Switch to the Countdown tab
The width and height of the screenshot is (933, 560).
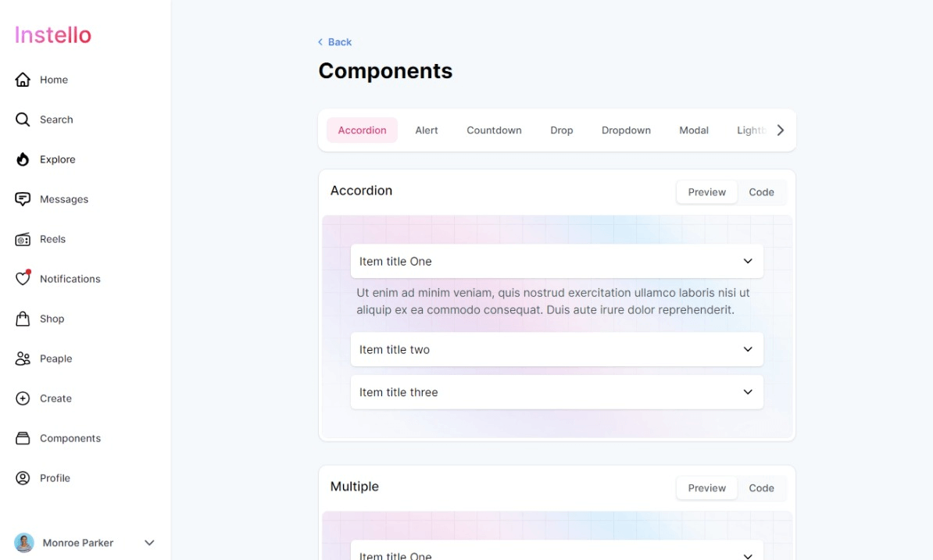click(x=494, y=130)
